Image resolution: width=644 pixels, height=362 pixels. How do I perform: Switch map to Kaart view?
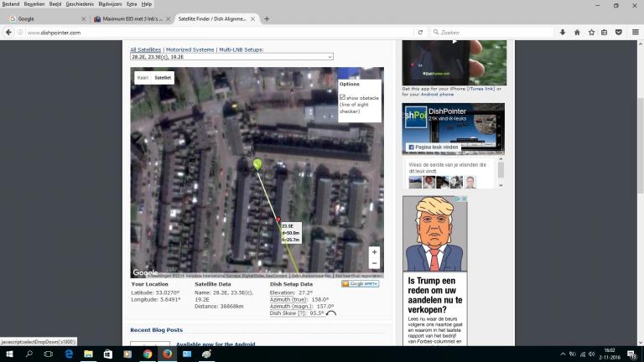143,78
